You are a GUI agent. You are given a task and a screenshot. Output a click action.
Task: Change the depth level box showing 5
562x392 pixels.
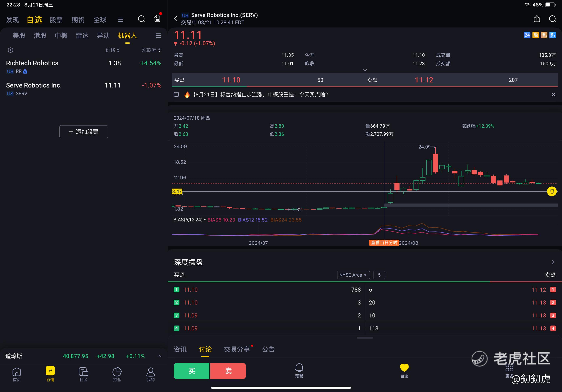379,275
